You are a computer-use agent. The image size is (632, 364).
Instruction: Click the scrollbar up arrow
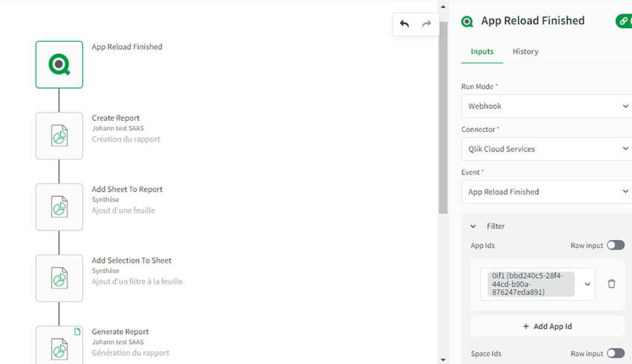[x=443, y=7]
